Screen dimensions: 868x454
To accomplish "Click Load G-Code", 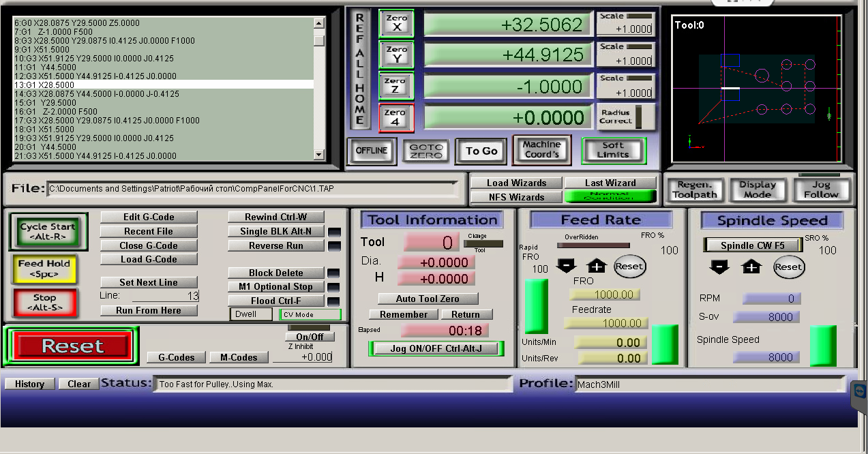I will 149,259.
